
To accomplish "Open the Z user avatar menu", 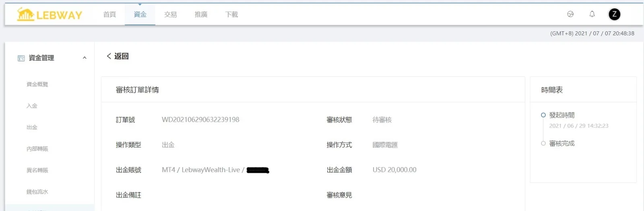I will click(x=614, y=14).
